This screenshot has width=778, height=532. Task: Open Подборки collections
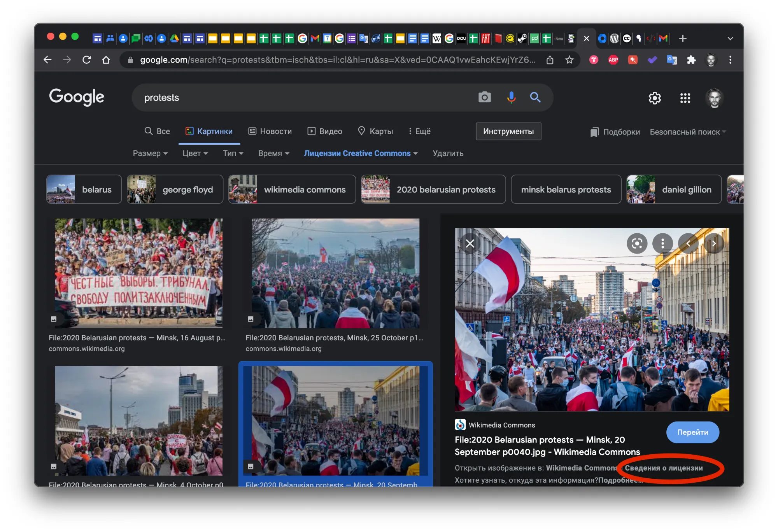coord(615,132)
